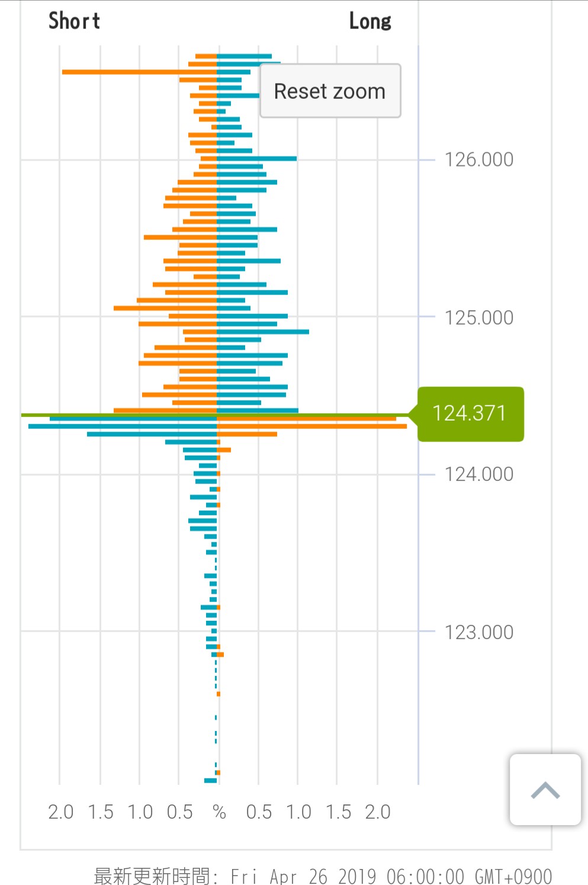
Task: Click the longest orange short bar near the top
Action: (x=139, y=72)
